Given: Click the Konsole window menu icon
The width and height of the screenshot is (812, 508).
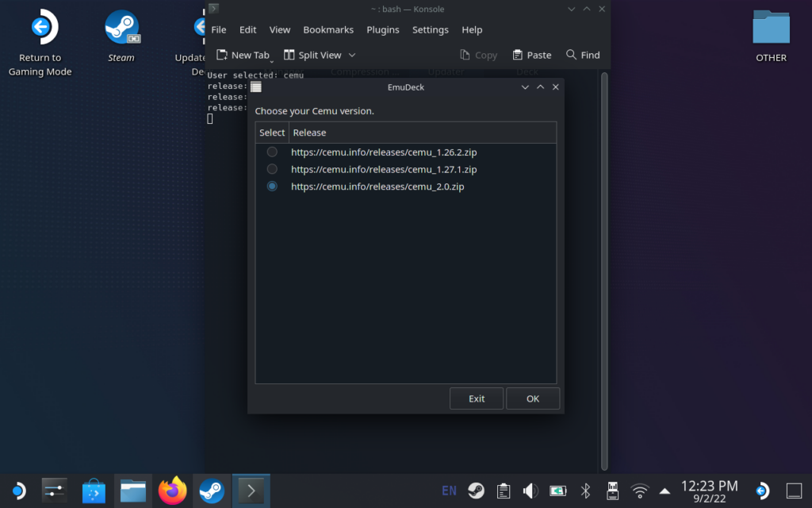Looking at the screenshot, I should 213,8.
